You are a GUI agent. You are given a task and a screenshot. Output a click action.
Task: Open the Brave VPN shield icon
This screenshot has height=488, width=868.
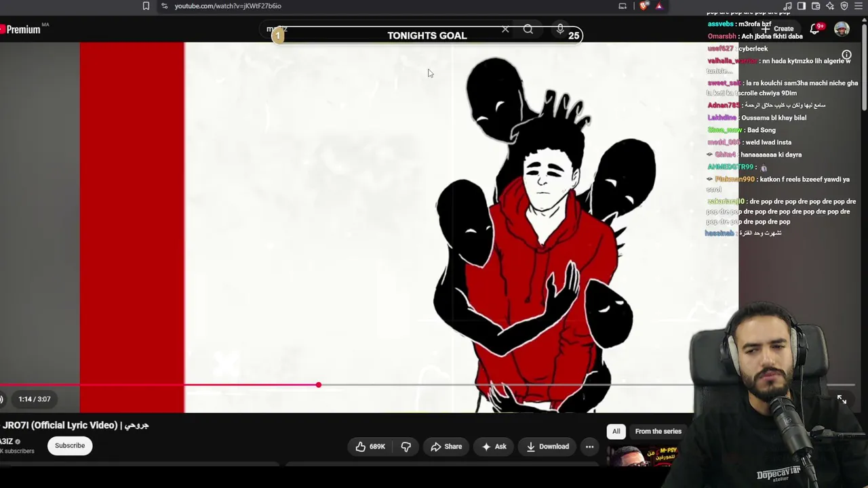[844, 6]
